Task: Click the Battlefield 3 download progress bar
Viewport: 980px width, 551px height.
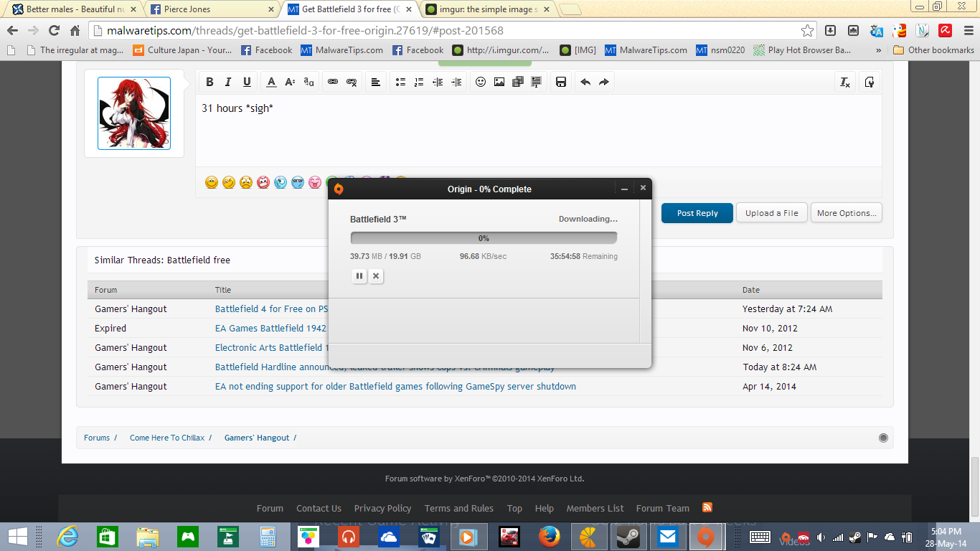Action: (484, 238)
